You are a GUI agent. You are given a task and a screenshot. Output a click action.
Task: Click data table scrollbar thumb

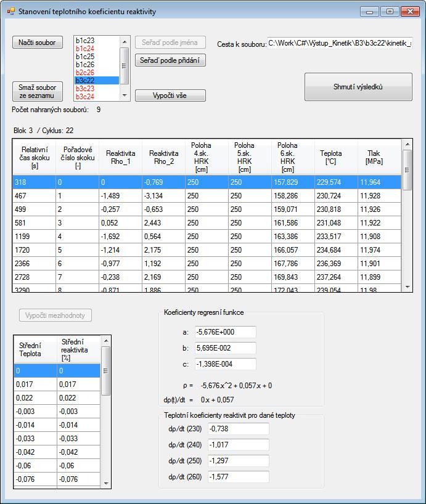408,169
